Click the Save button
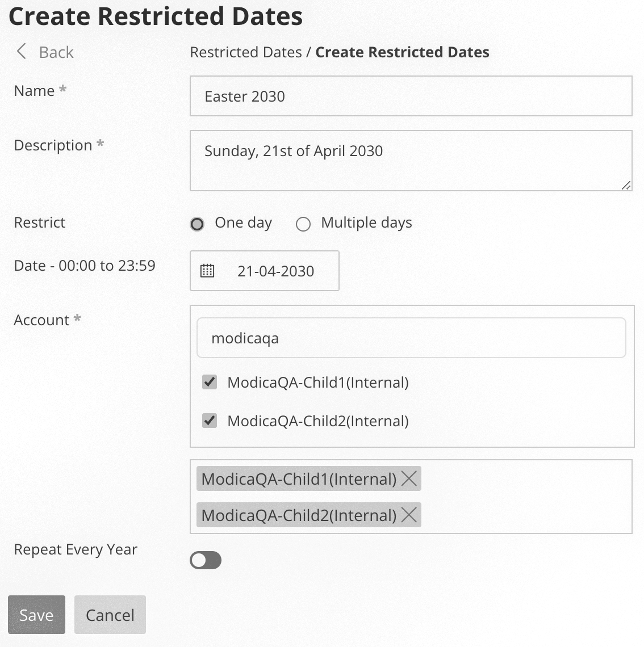Image resolution: width=644 pixels, height=647 pixels. tap(36, 614)
